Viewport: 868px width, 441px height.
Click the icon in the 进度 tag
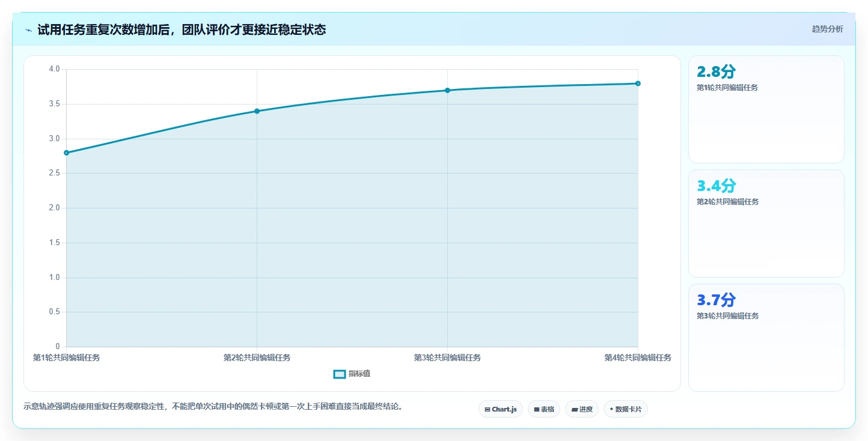tap(574, 409)
